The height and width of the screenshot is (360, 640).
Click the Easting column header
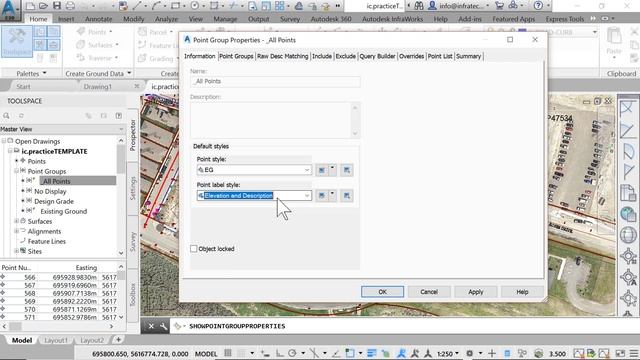click(x=86, y=267)
